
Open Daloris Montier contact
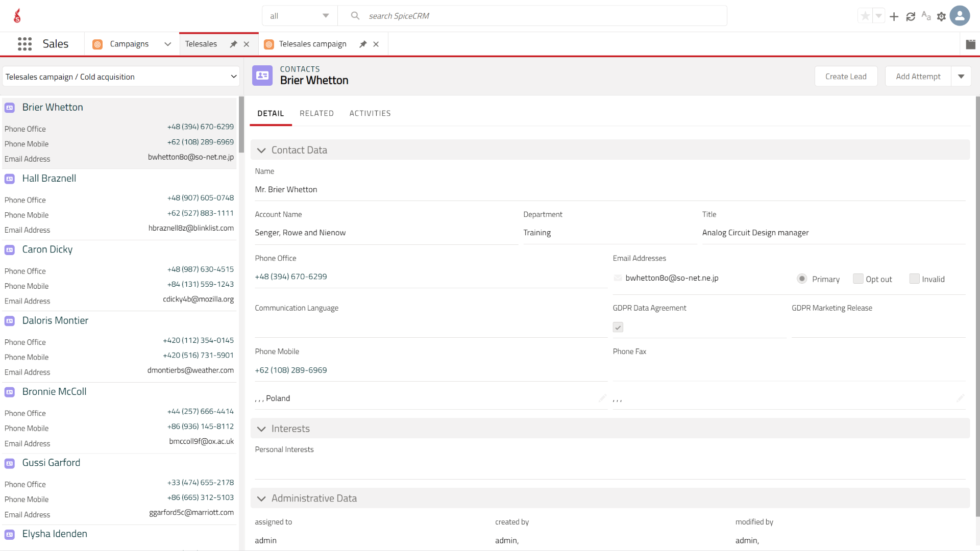(55, 320)
